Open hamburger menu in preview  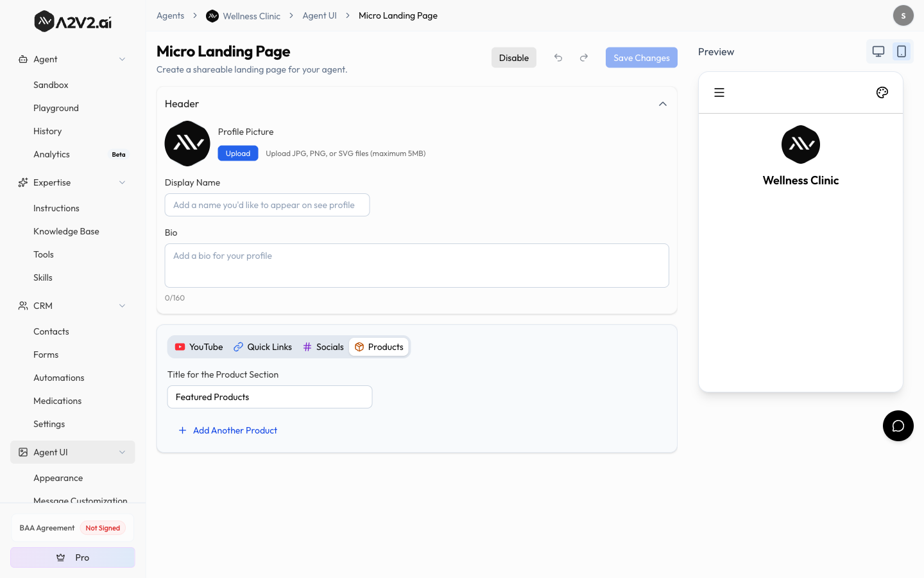(719, 92)
